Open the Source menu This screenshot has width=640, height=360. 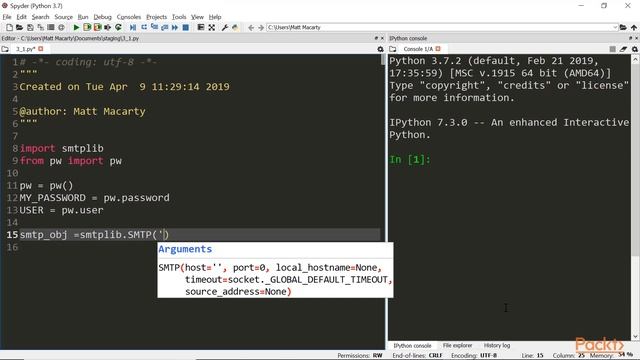point(63,17)
